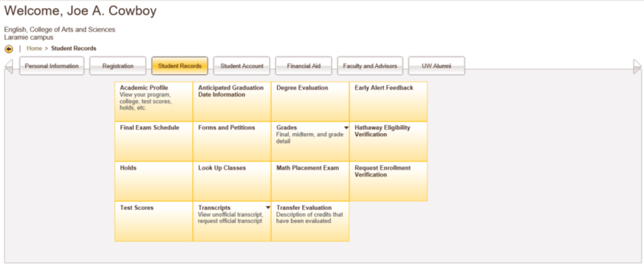Image resolution: width=644 pixels, height=264 pixels.
Task: Select the Student Records tab
Action: tap(180, 66)
